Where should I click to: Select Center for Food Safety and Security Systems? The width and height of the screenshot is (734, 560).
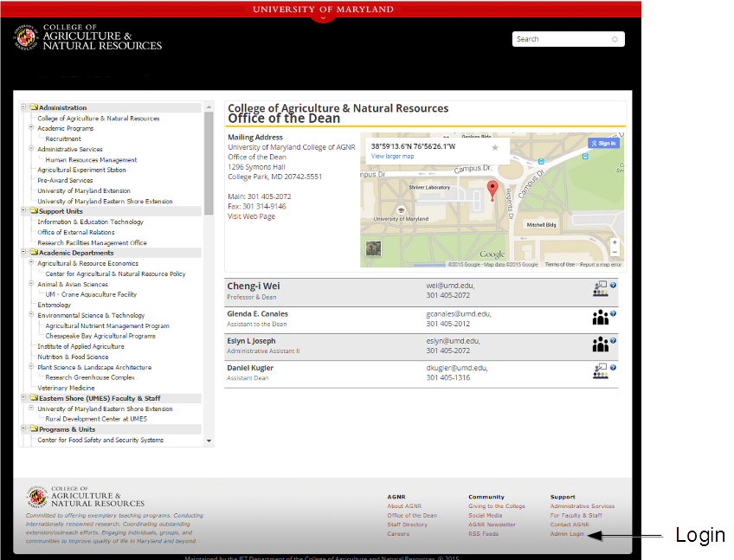point(100,441)
